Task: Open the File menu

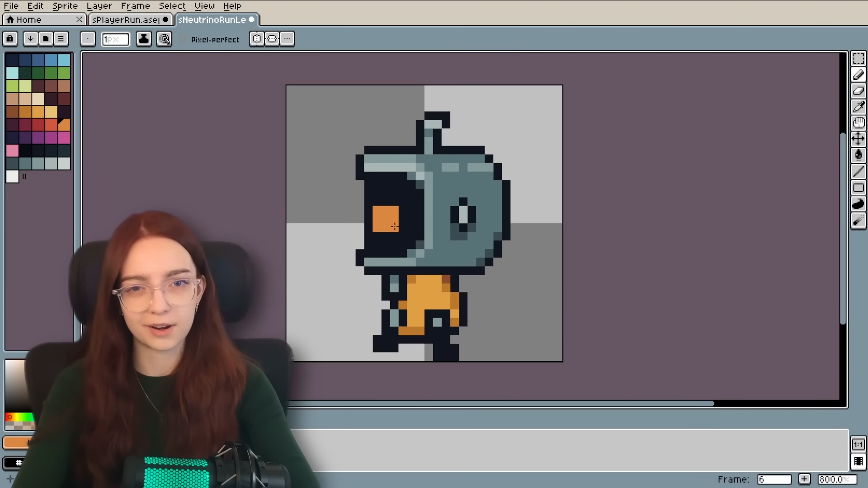Action: (x=11, y=6)
